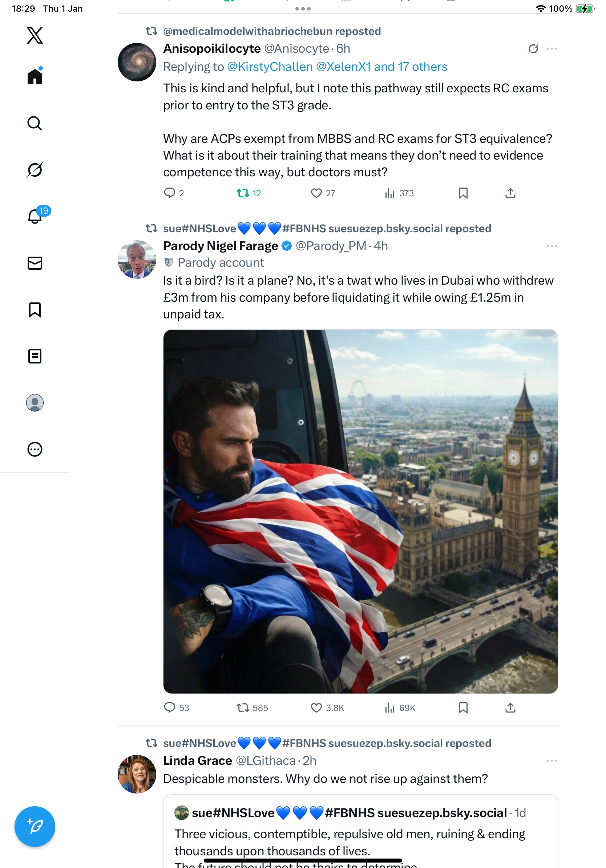Toggle repost on Anisopoikilocyte's post
The width and height of the screenshot is (606, 868).
point(243,193)
